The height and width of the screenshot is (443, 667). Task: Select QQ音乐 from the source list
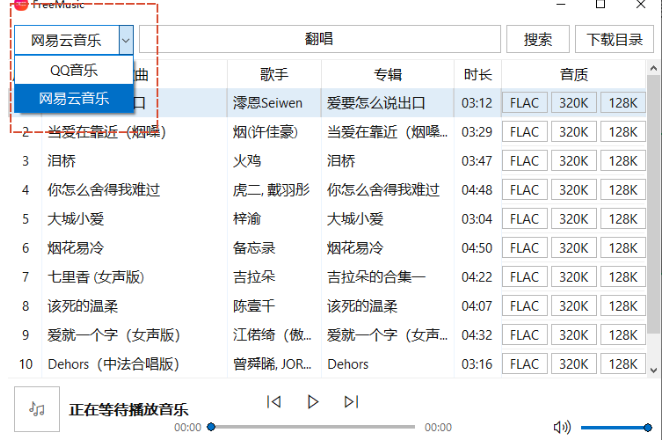tap(74, 70)
